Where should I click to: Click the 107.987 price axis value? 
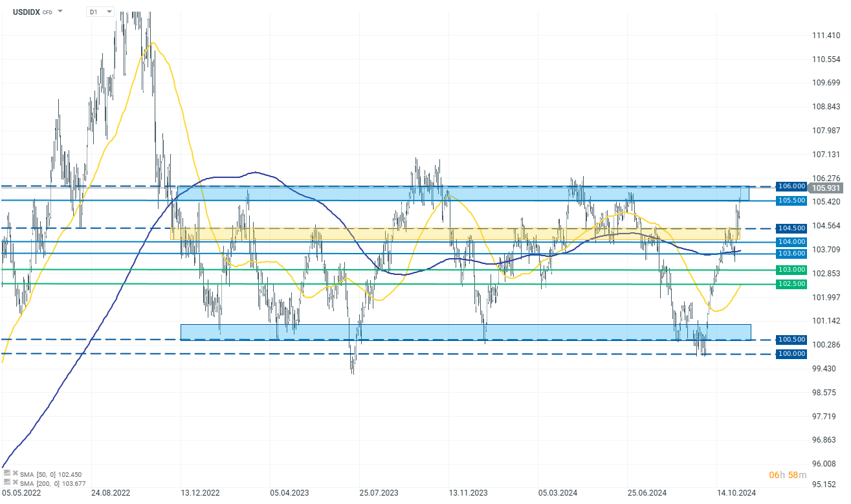(x=826, y=130)
